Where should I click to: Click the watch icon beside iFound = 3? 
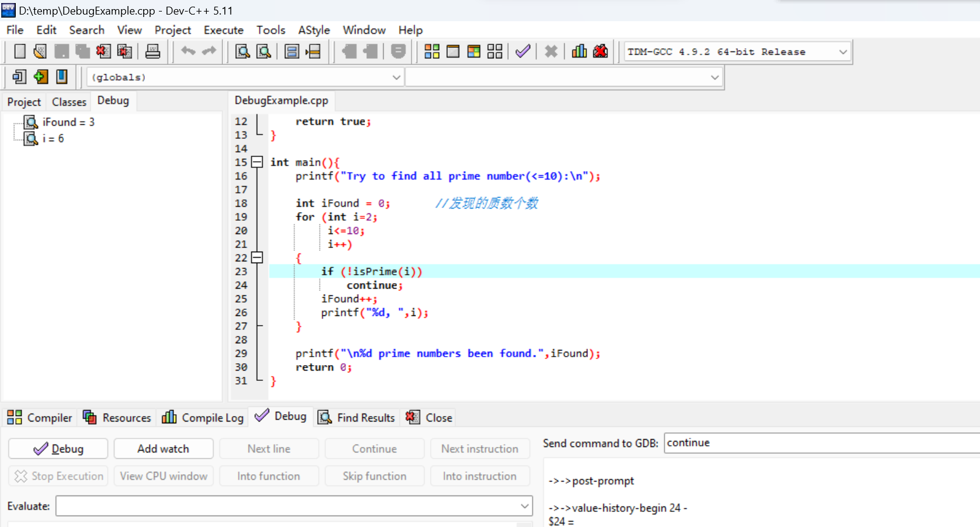pyautogui.click(x=31, y=122)
